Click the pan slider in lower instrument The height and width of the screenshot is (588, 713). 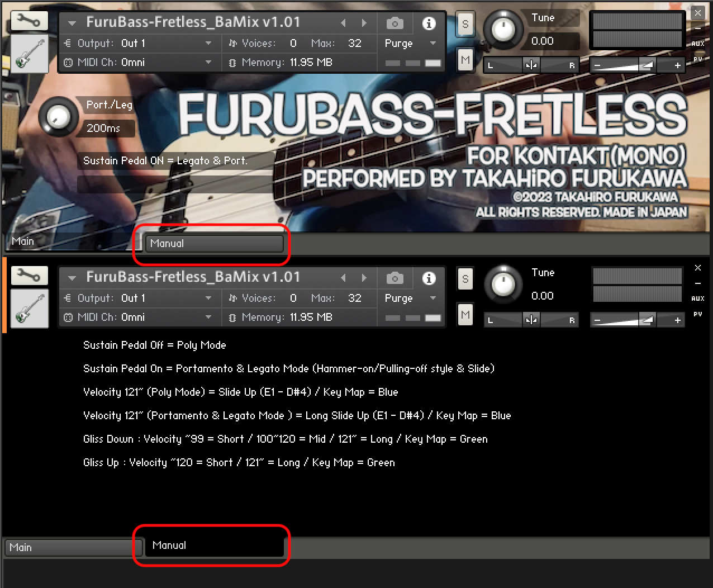[x=531, y=320]
